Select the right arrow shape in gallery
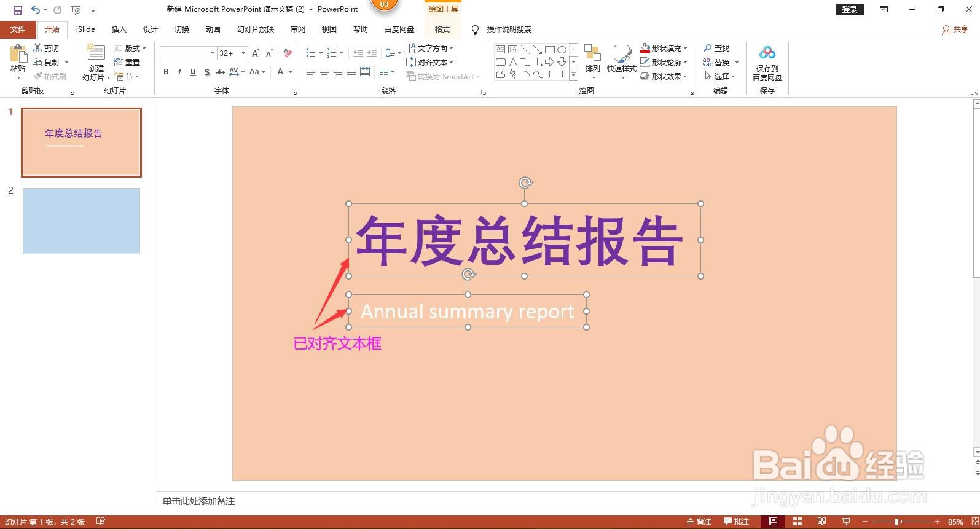Viewport: 980px width, 529px height. coord(549,62)
